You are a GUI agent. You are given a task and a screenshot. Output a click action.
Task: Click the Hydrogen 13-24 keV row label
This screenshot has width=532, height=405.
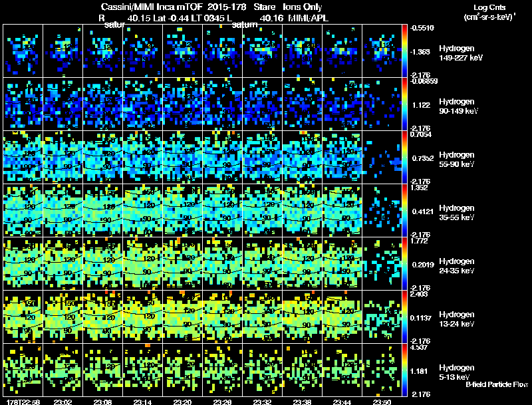tap(457, 319)
